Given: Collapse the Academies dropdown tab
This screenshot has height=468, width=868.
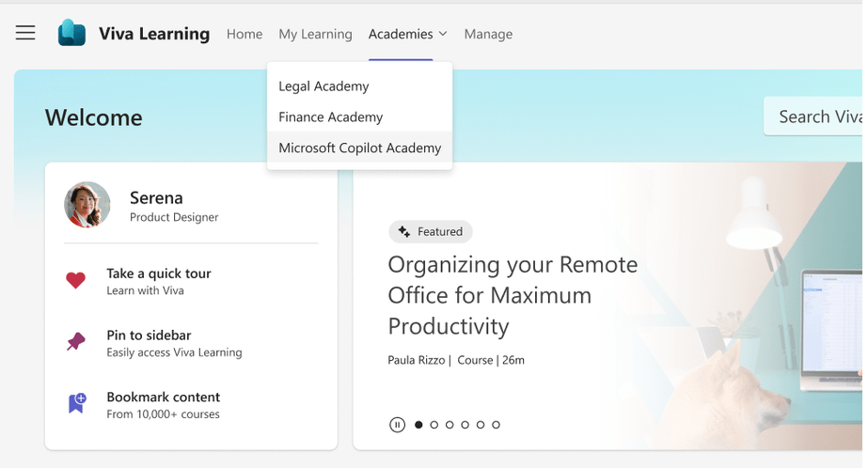Looking at the screenshot, I should click(408, 34).
